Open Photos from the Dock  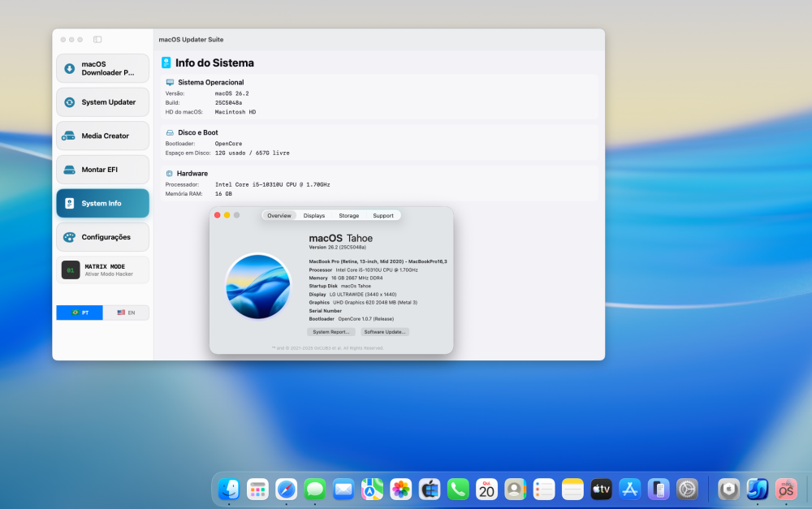point(401,490)
